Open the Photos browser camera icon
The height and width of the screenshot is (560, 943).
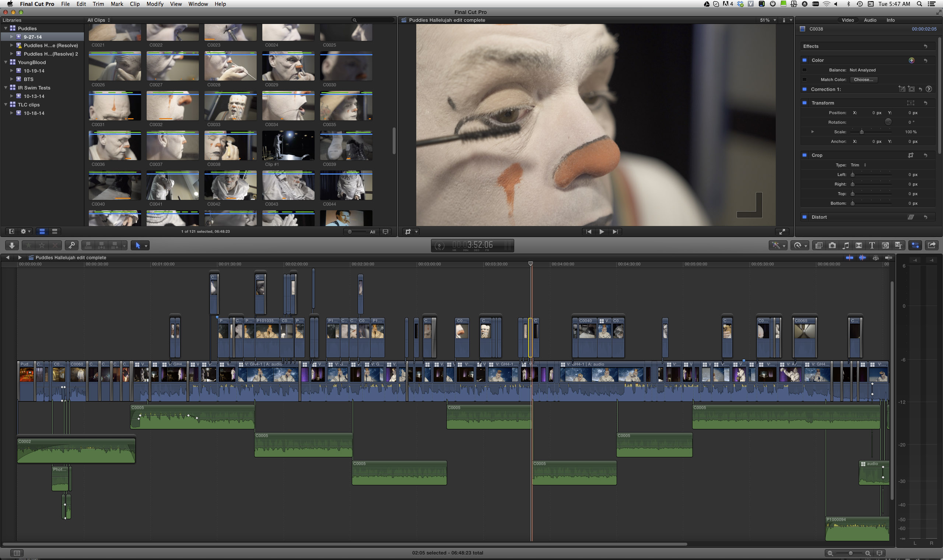click(x=832, y=246)
